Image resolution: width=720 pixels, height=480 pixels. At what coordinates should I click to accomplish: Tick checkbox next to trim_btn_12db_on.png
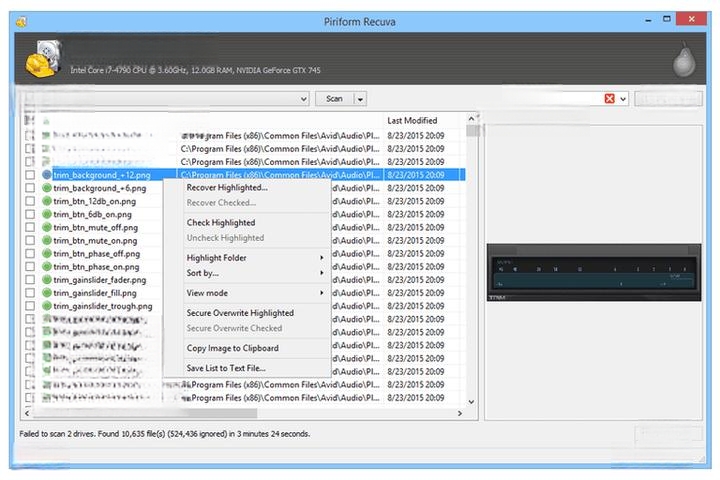coord(30,201)
